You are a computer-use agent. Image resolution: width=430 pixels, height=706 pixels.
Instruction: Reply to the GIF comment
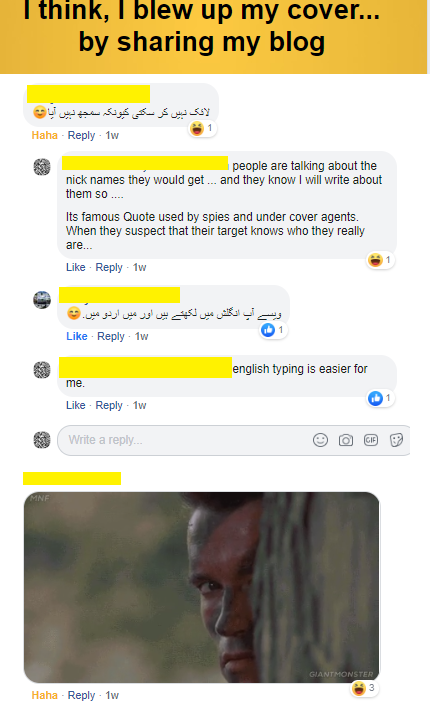pos(81,695)
